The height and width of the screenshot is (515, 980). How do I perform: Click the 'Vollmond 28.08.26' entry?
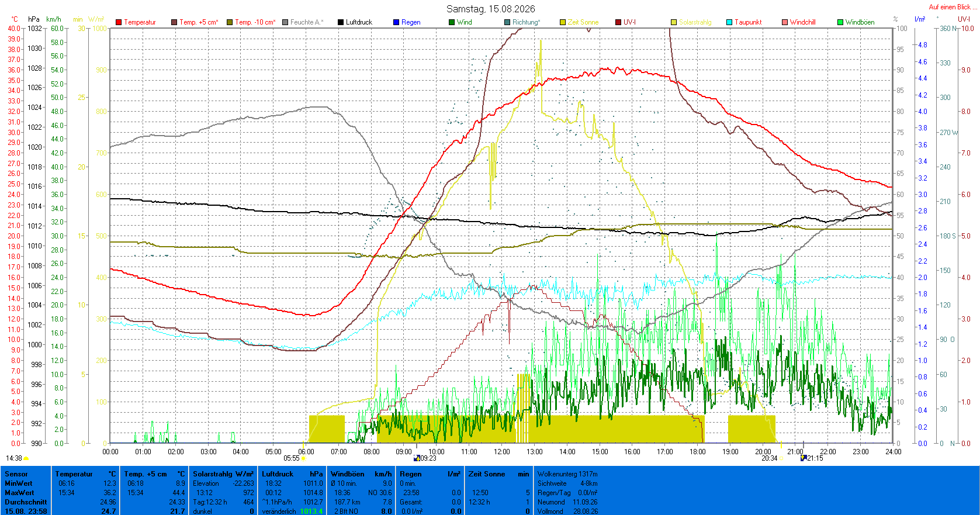pos(567,511)
